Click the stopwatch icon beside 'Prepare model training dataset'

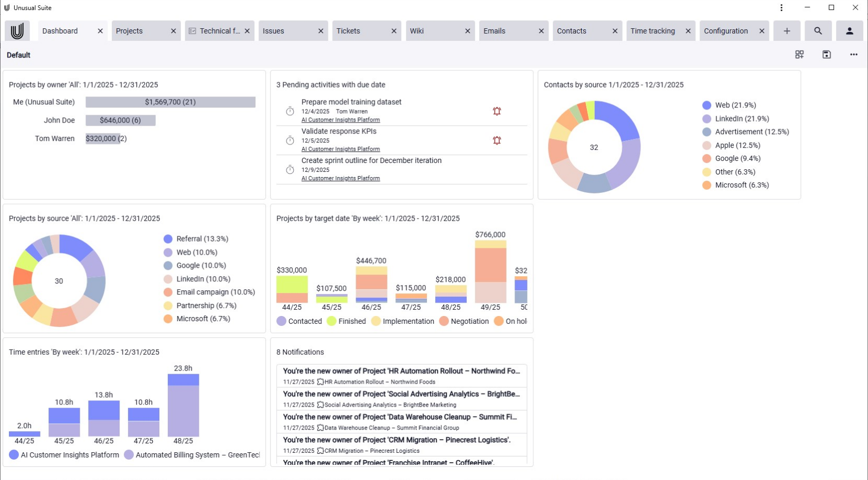[x=290, y=111]
